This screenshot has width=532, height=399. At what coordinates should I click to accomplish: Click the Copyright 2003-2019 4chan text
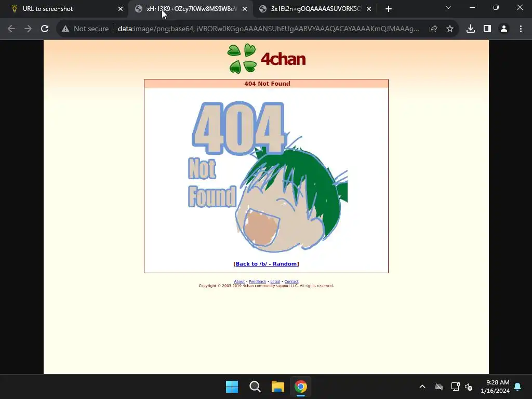(266, 286)
